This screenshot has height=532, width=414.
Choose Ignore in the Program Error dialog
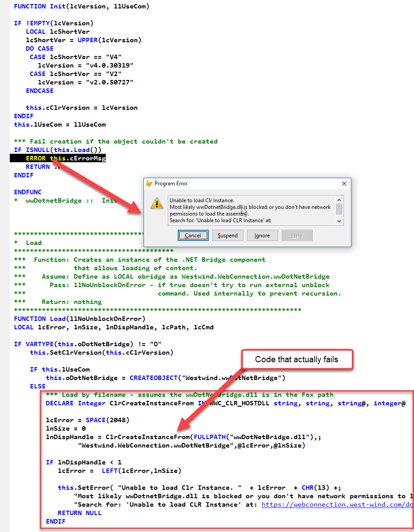(x=262, y=236)
